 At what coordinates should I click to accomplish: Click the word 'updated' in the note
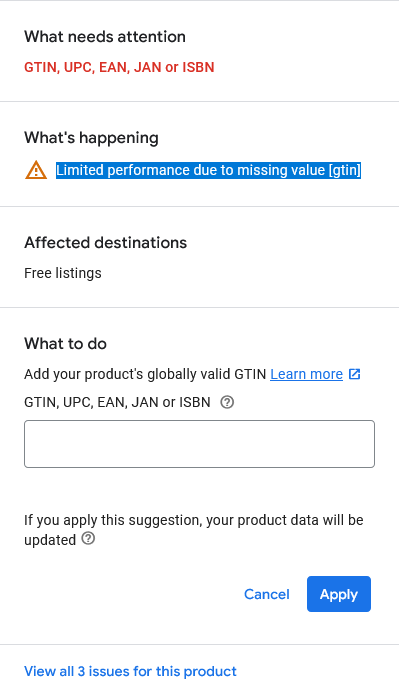[50, 540]
